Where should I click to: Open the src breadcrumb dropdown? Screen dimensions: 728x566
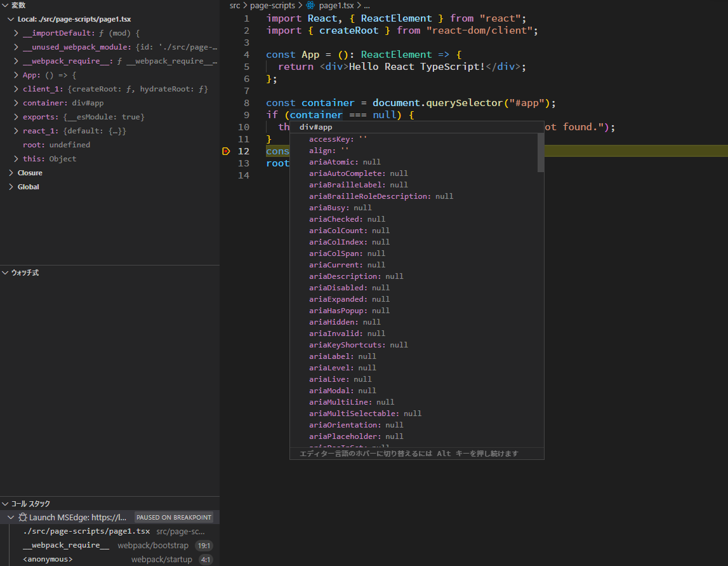(x=234, y=5)
